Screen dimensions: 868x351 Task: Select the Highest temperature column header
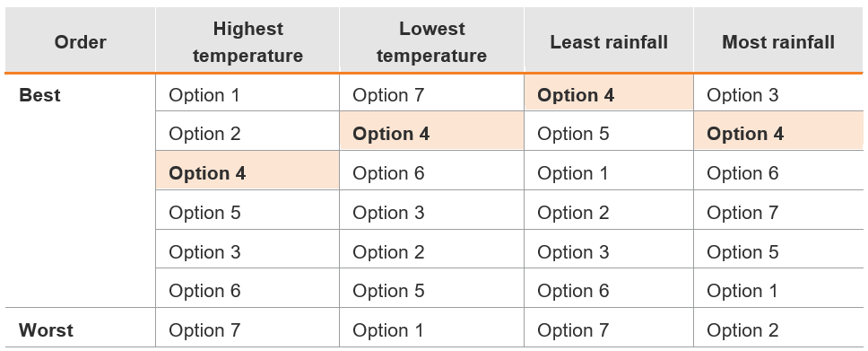pyautogui.click(x=248, y=42)
